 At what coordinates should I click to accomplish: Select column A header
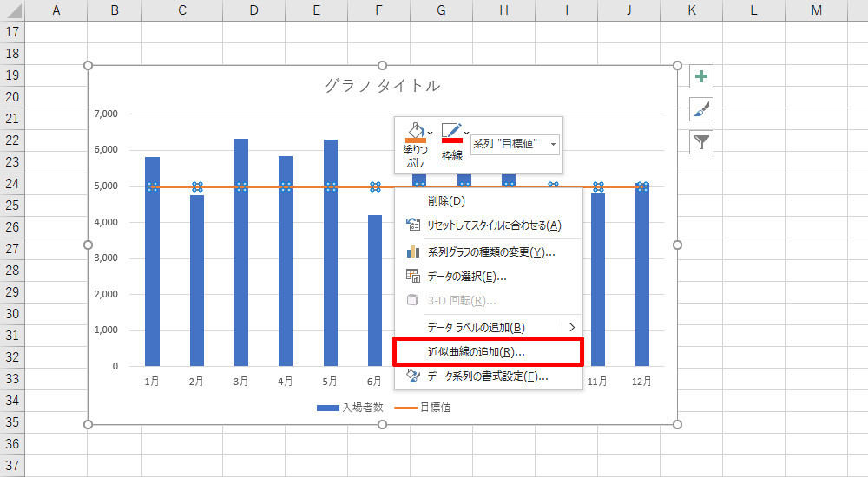coord(56,10)
